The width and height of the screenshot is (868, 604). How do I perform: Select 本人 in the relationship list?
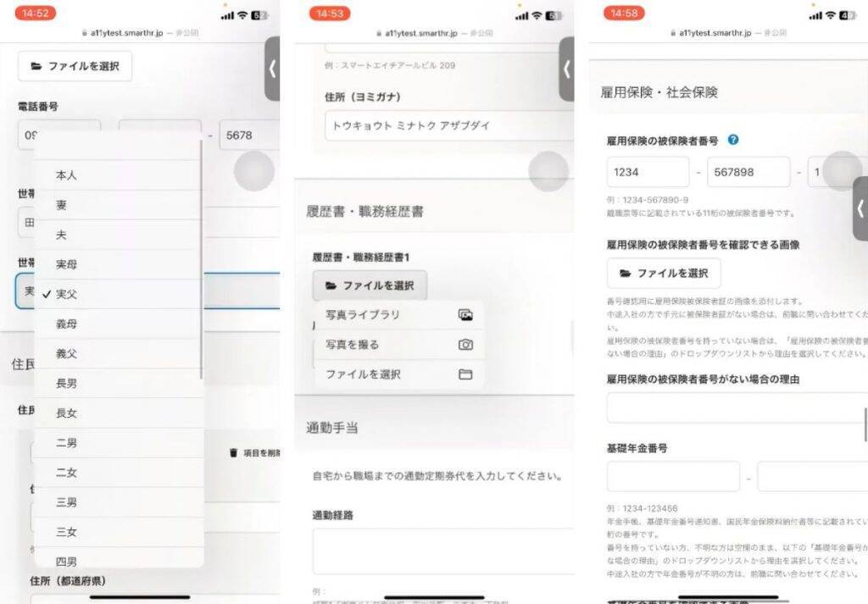119,175
